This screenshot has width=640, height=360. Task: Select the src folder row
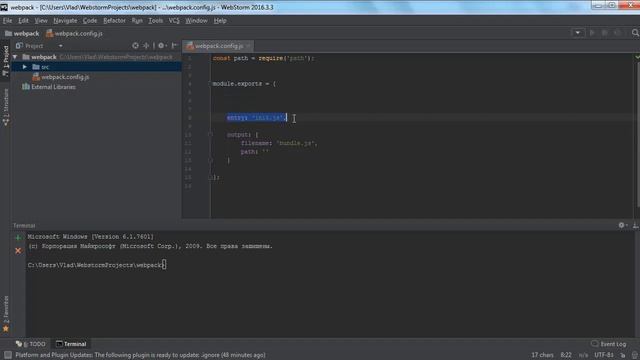[96, 67]
